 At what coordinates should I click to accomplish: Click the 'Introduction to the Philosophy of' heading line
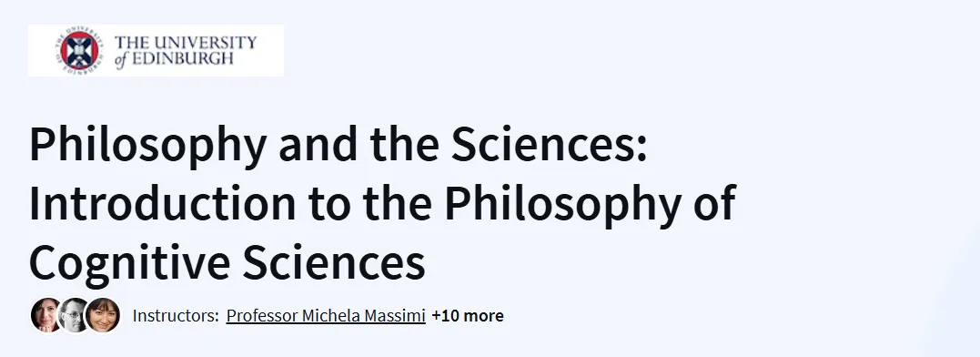[x=382, y=203]
